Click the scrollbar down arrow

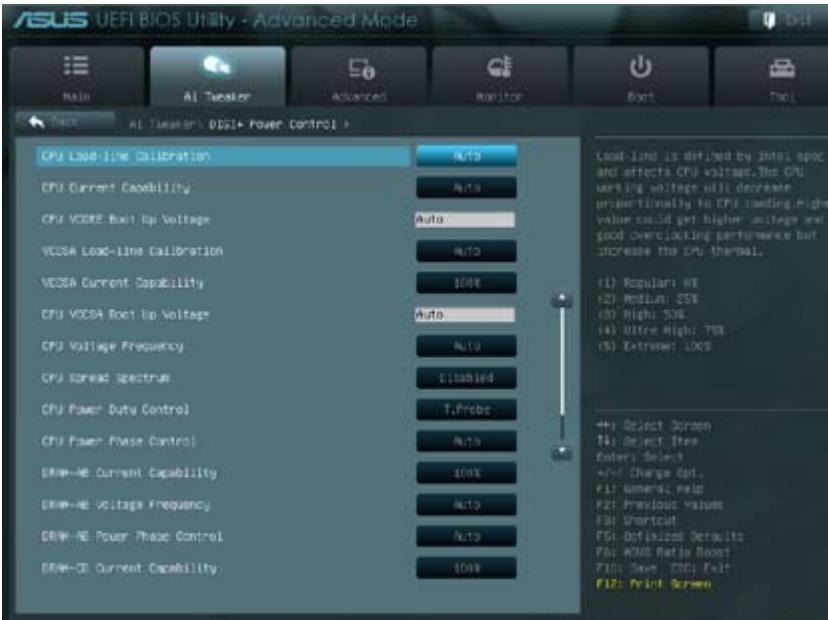[x=562, y=452]
